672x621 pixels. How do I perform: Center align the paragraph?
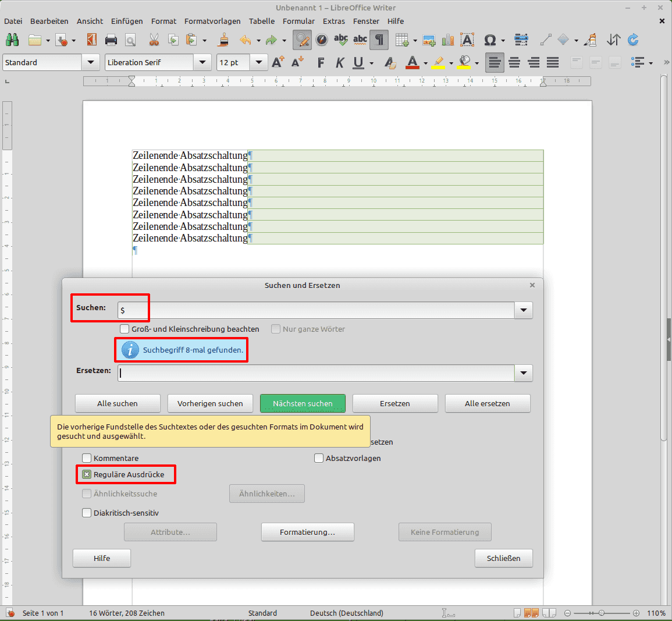coord(514,63)
